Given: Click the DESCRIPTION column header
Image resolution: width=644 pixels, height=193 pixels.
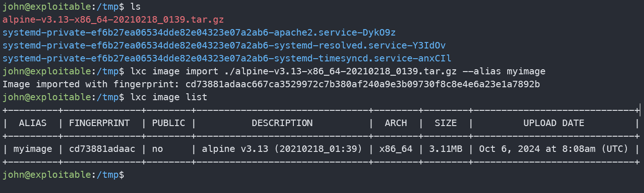Looking at the screenshot, I should [x=282, y=123].
